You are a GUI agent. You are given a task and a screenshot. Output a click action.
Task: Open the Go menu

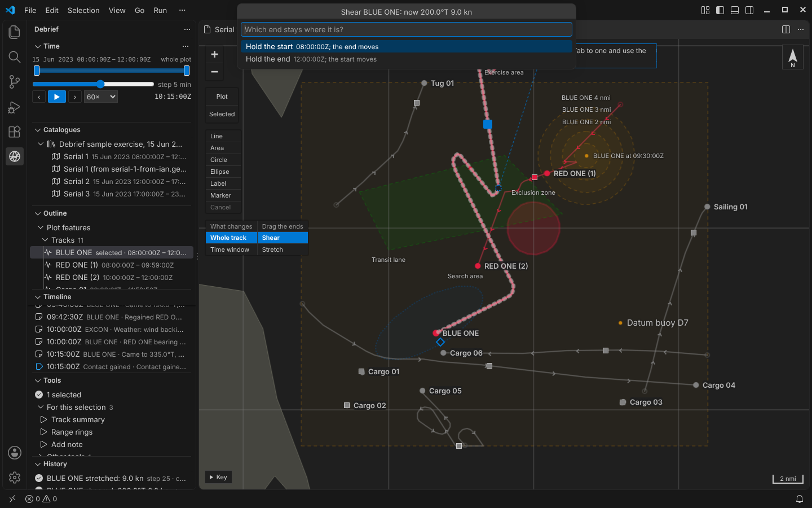(140, 10)
